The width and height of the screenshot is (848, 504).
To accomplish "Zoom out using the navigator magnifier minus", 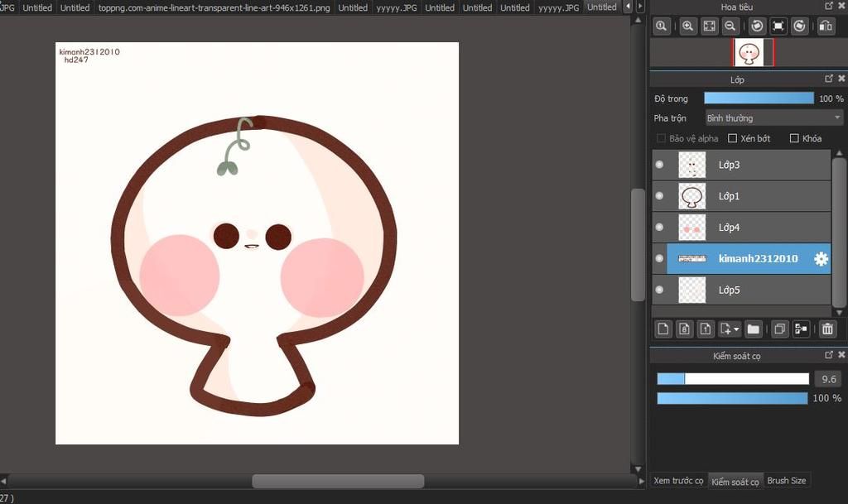I will [x=730, y=26].
